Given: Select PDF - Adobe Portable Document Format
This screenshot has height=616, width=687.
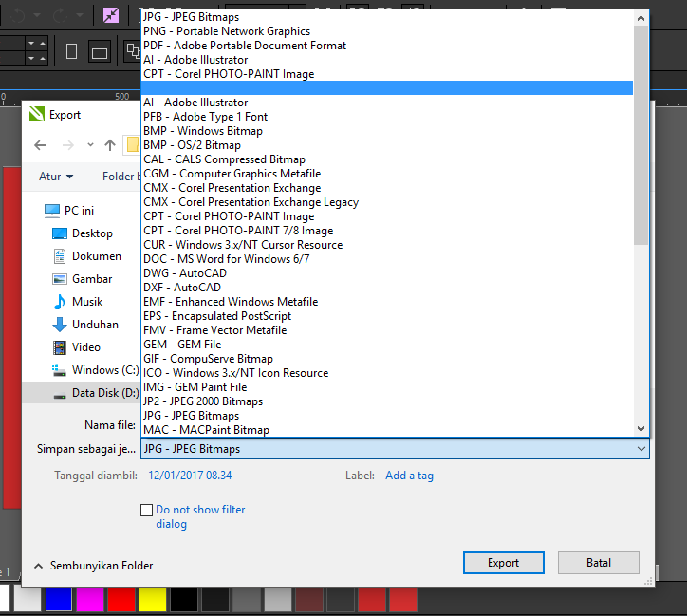Looking at the screenshot, I should pyautogui.click(x=387, y=46).
